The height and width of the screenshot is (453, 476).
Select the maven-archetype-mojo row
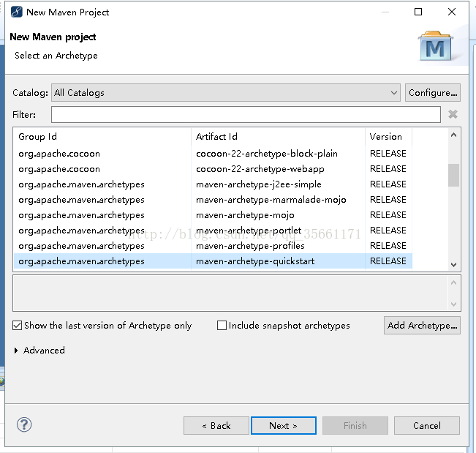pyautogui.click(x=213, y=215)
